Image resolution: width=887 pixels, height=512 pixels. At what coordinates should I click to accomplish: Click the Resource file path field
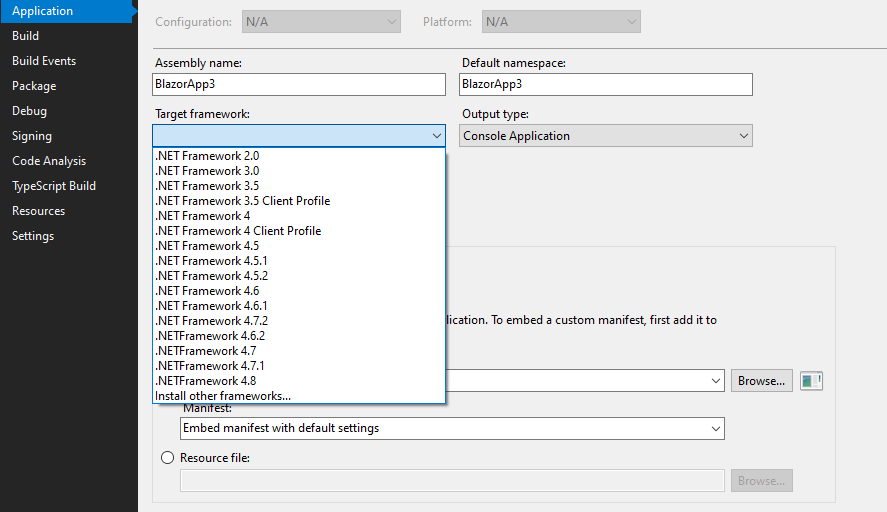pos(452,481)
